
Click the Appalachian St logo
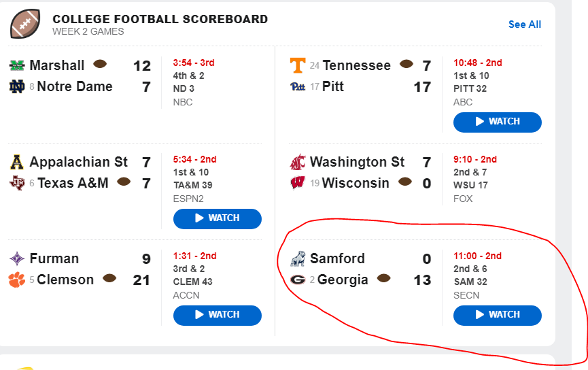[x=17, y=162]
